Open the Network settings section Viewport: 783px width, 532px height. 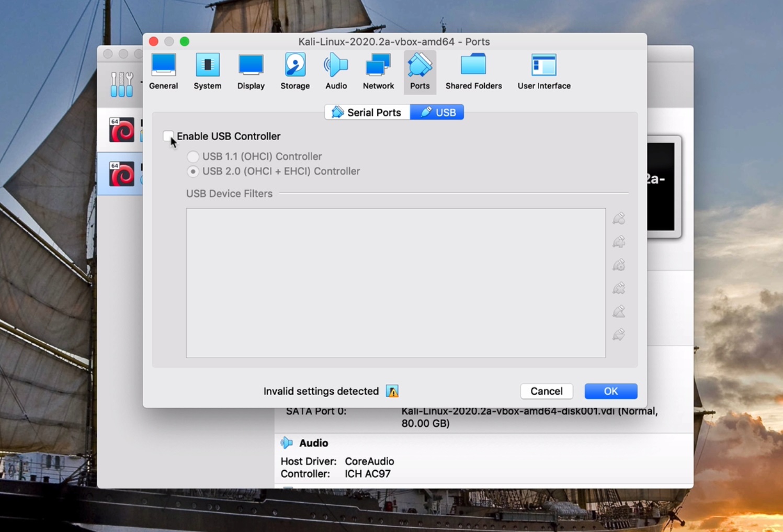[378, 72]
